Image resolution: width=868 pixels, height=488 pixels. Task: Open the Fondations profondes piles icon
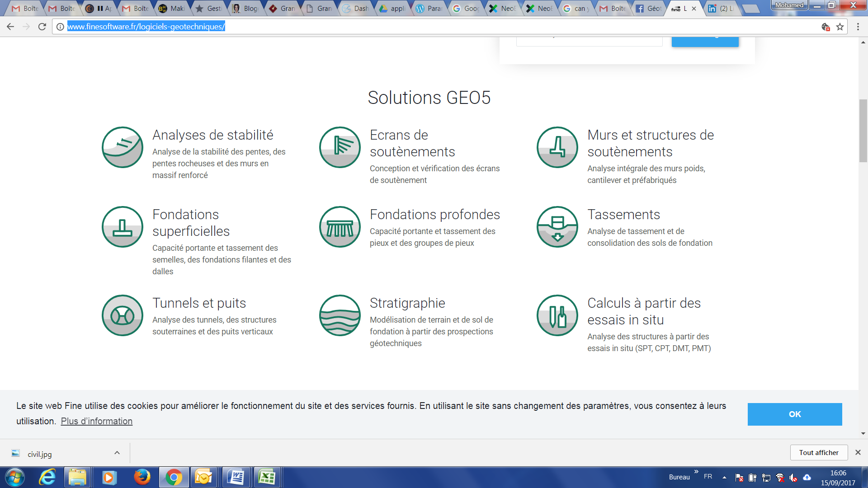(x=340, y=227)
